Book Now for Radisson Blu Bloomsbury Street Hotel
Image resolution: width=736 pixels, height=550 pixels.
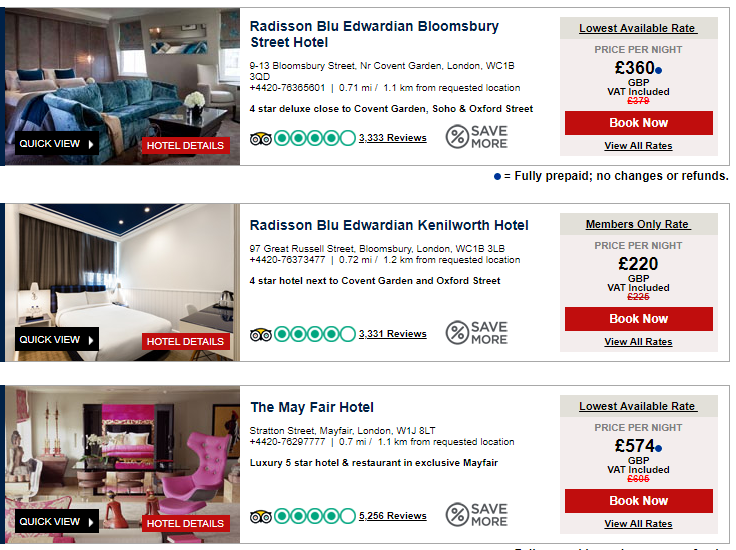[638, 123]
